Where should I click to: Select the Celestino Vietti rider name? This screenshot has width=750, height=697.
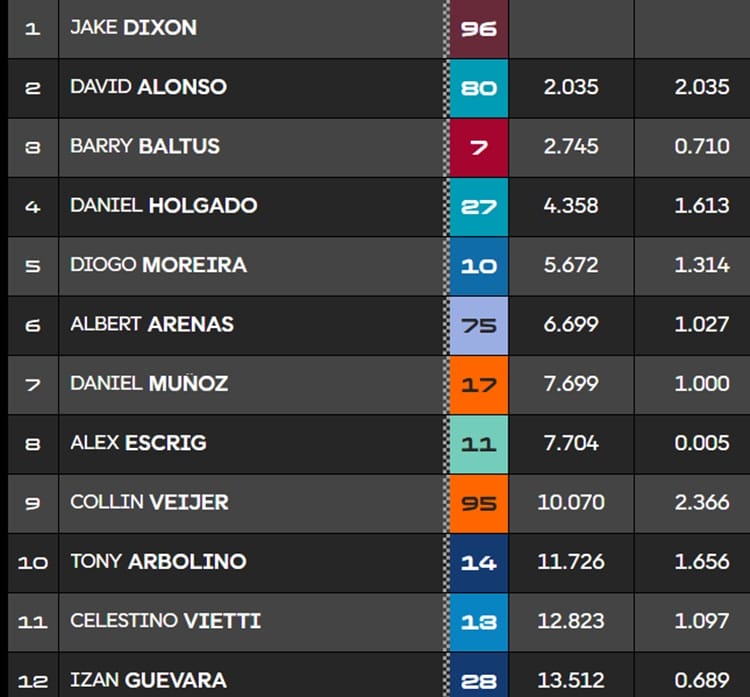[165, 621]
